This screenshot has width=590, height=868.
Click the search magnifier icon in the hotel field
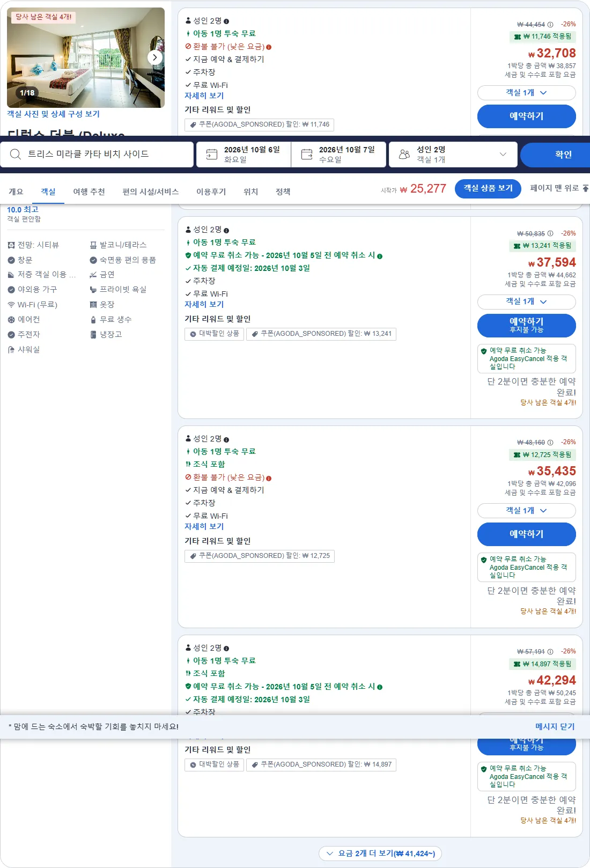point(16,155)
